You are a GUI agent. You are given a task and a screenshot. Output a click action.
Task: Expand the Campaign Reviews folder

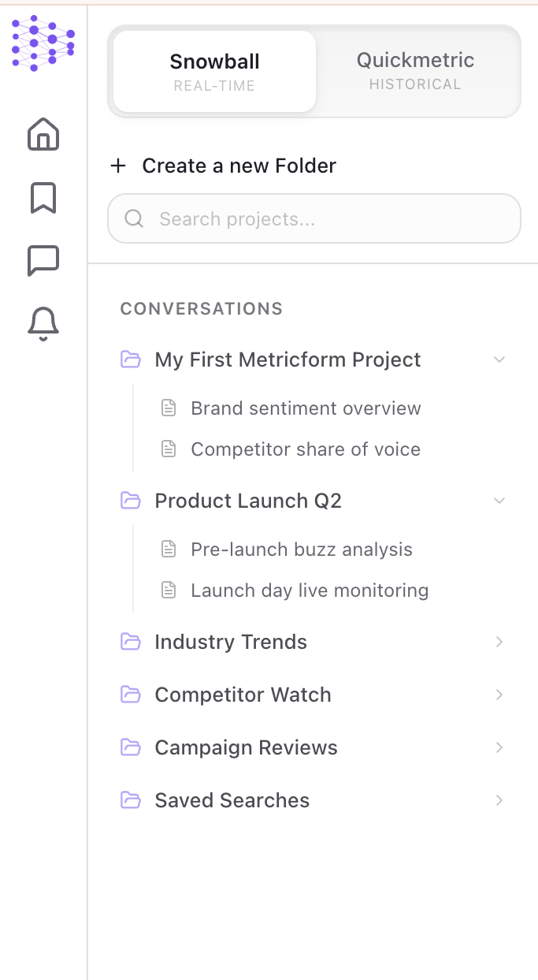pos(499,747)
